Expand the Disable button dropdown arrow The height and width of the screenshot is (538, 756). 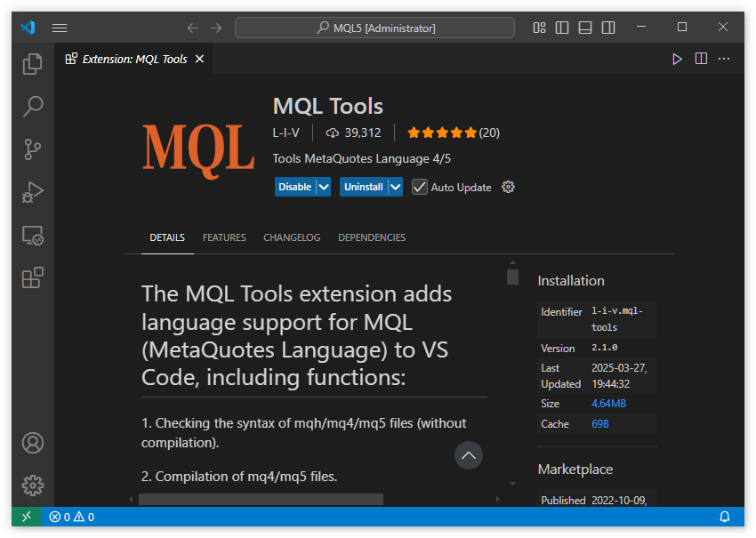[x=324, y=187]
